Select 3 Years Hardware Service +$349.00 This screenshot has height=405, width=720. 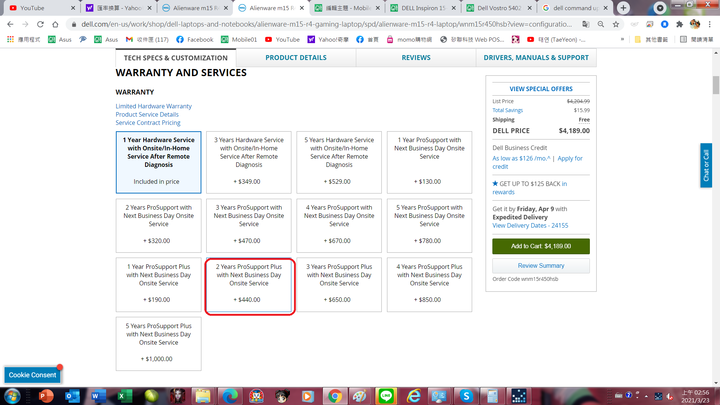[x=248, y=162]
